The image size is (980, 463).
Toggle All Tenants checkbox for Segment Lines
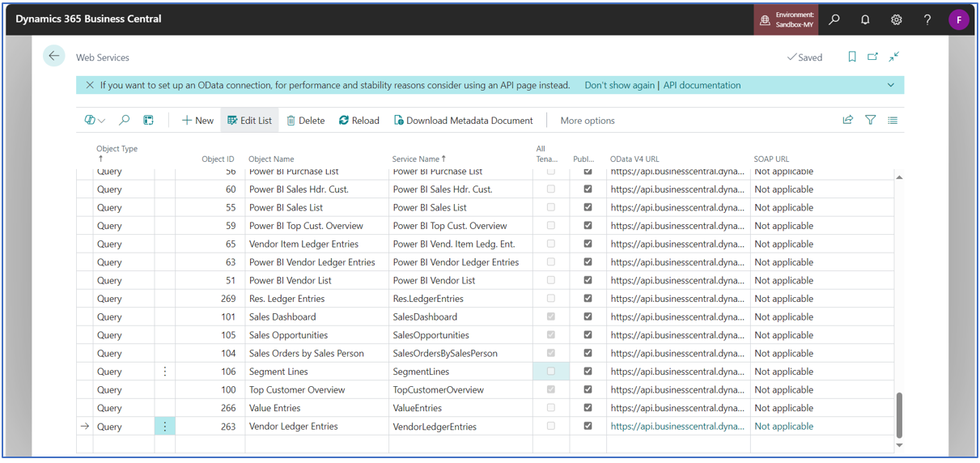coord(551,372)
